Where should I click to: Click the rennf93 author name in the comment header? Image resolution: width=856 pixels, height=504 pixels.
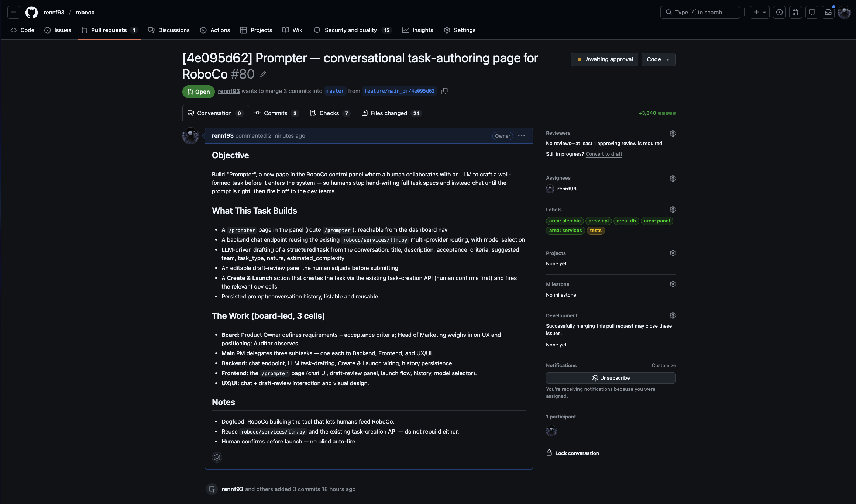223,136
